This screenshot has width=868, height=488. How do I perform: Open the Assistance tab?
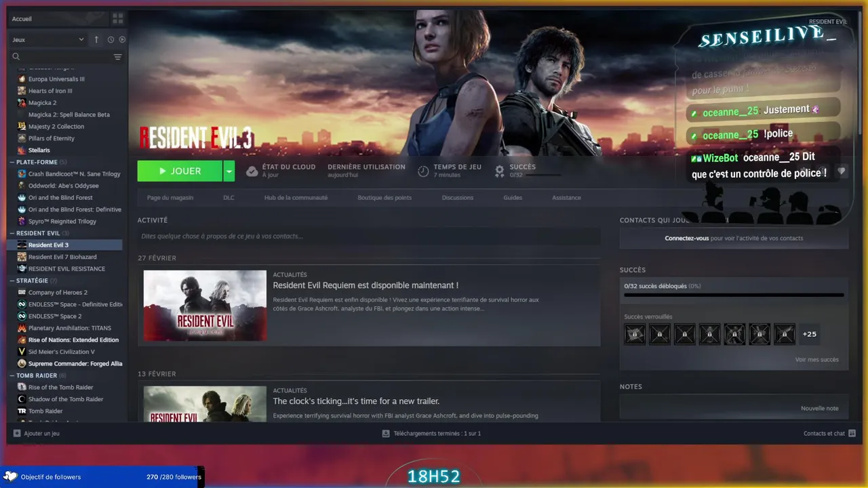pyautogui.click(x=566, y=198)
